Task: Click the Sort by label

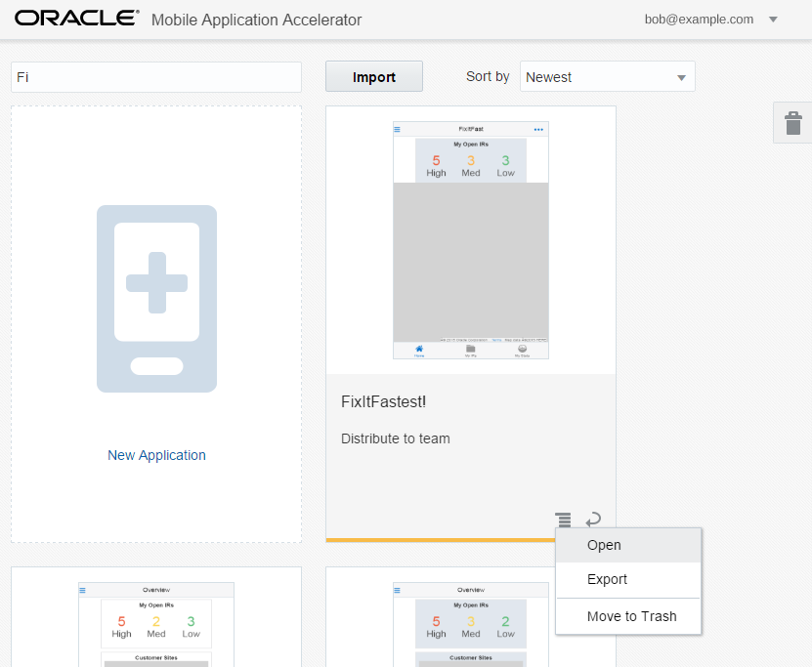Action: coord(488,76)
